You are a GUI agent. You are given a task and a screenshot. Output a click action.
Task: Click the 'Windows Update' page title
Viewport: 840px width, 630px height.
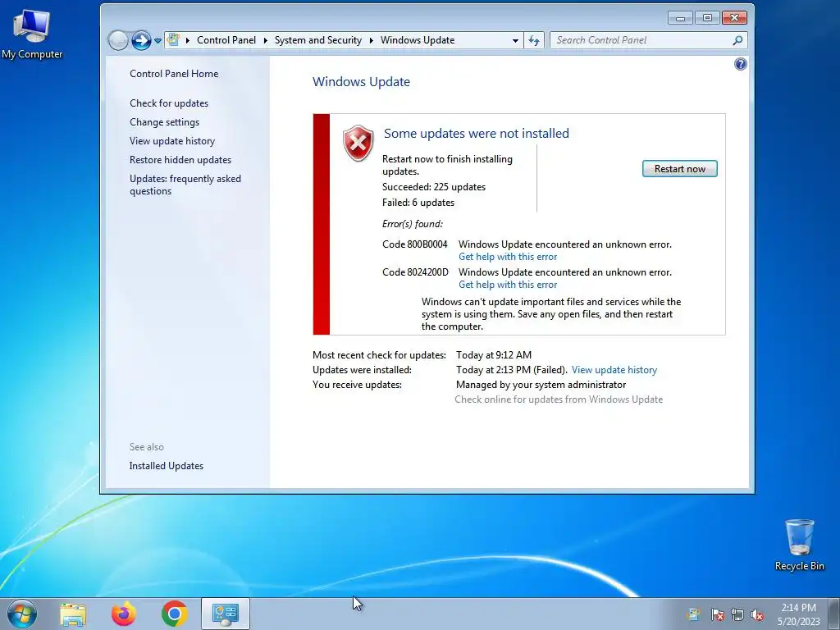[x=361, y=81]
